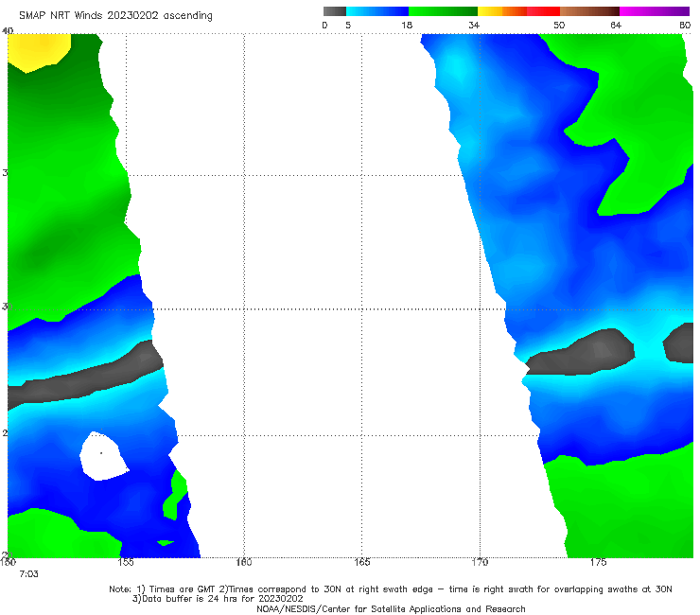Click the note line starting 'Note: 1) Times are GMT'

coord(390,589)
